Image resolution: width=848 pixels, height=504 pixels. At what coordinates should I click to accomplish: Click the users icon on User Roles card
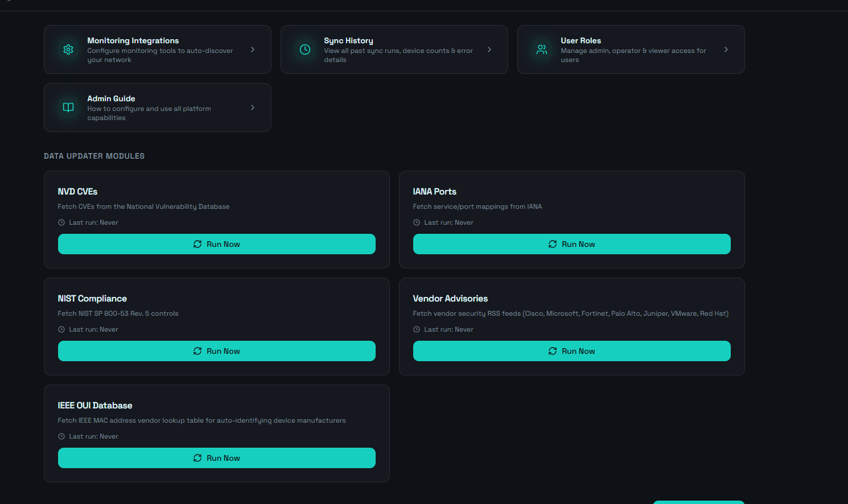point(541,49)
